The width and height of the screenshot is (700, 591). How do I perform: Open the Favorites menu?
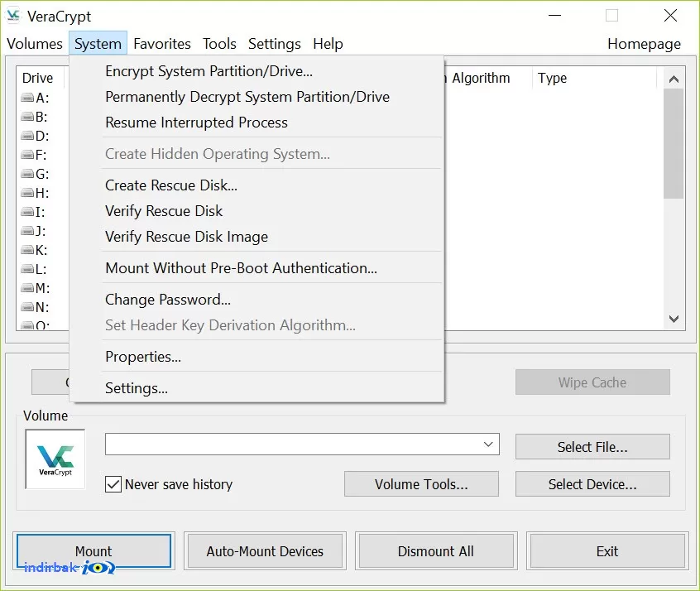click(162, 44)
